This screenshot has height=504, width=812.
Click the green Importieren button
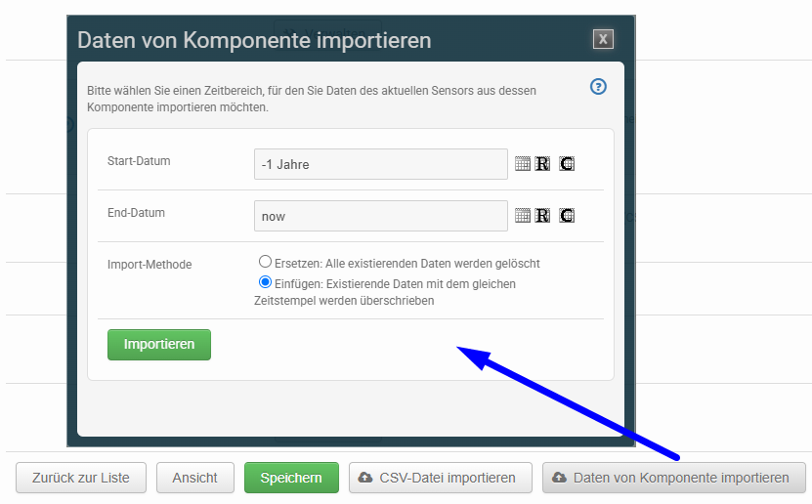pos(159,345)
